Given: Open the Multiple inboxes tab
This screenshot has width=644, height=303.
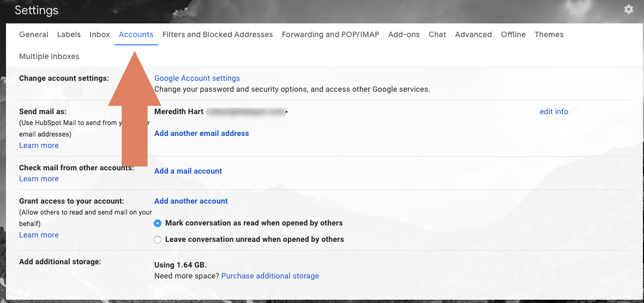Looking at the screenshot, I should (49, 56).
